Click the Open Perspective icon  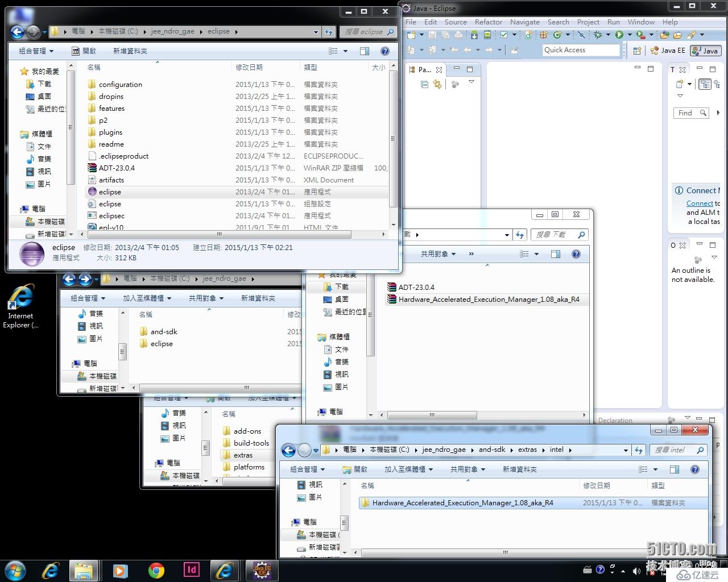(x=637, y=51)
